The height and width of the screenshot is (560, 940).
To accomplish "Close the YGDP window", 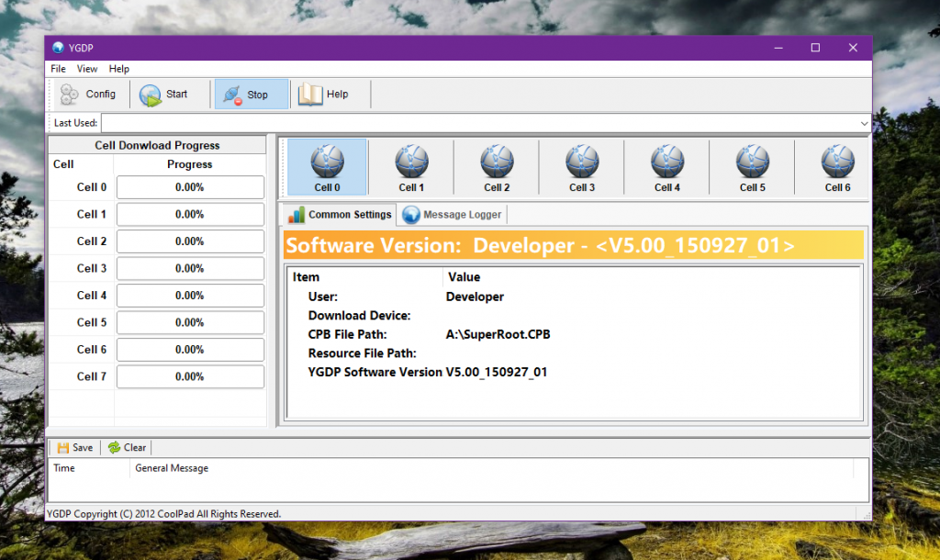I will (853, 48).
